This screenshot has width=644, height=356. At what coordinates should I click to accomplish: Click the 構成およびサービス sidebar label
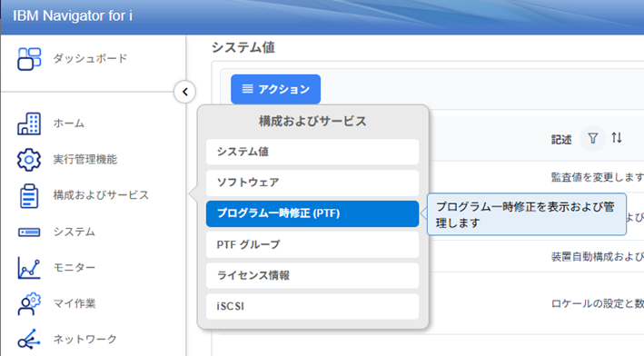click(x=101, y=195)
